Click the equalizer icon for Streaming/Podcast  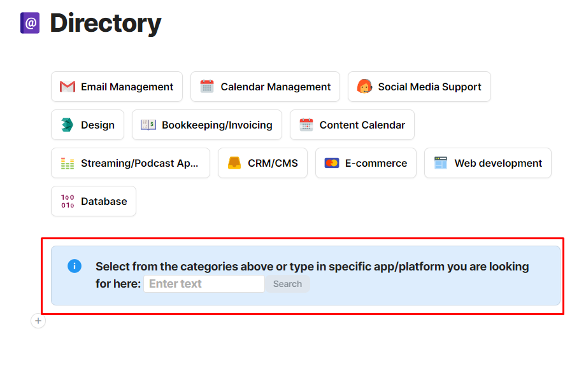click(x=68, y=163)
